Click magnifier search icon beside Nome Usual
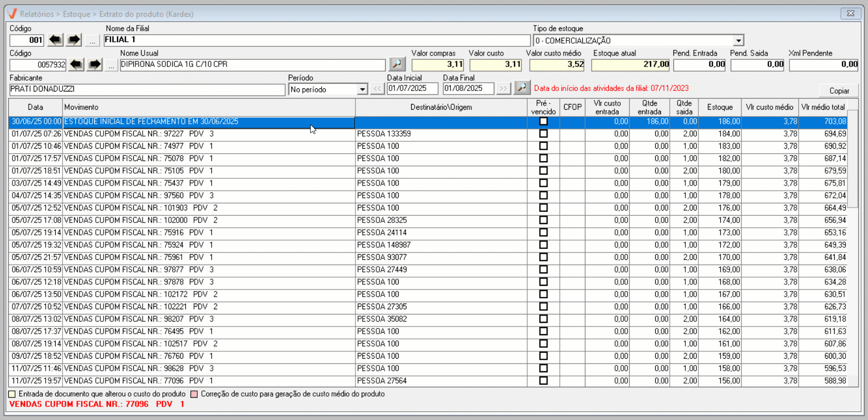 tap(397, 64)
